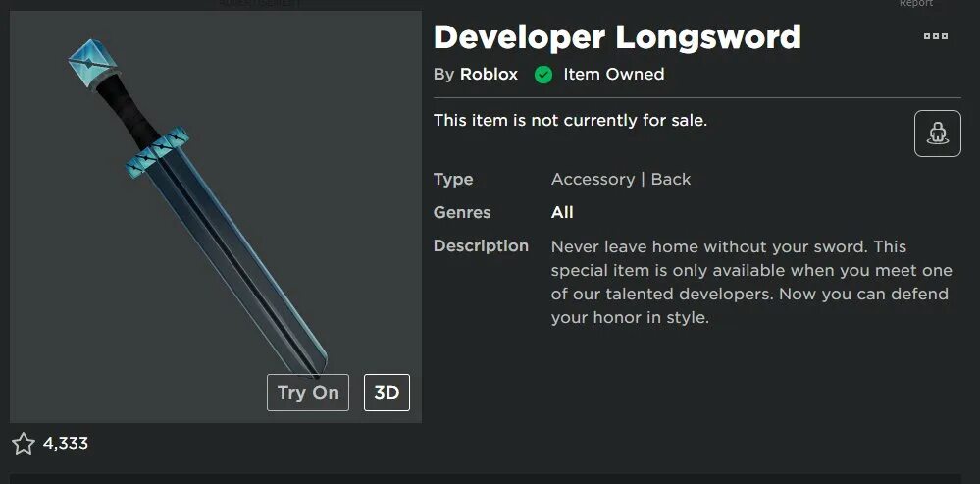
Task: Click the Developer Longsword preview image
Action: click(216, 217)
